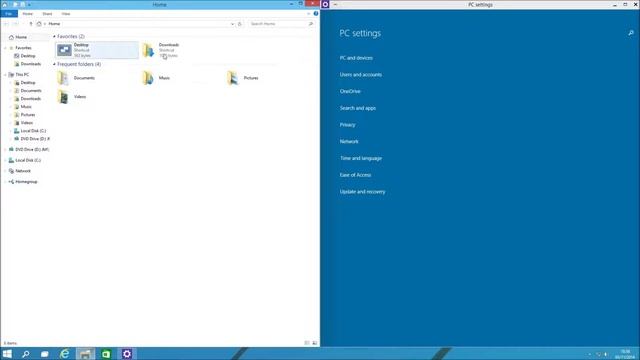This screenshot has height=360, width=640.
Task: Collapse Favorites node in navigation pane
Action: 5,48
